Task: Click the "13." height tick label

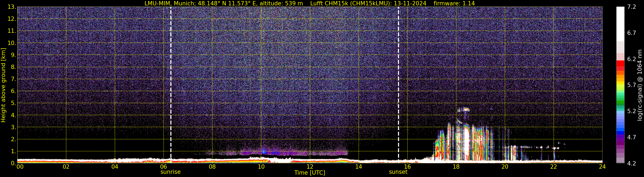Action: pyautogui.click(x=12, y=7)
